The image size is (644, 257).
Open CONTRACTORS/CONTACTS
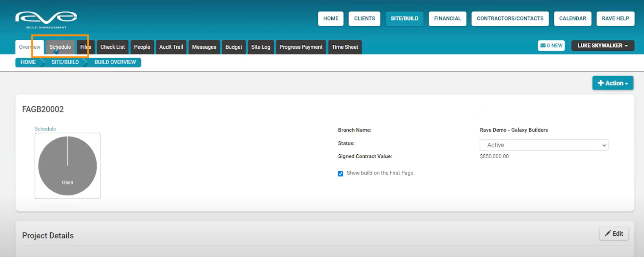click(x=510, y=19)
